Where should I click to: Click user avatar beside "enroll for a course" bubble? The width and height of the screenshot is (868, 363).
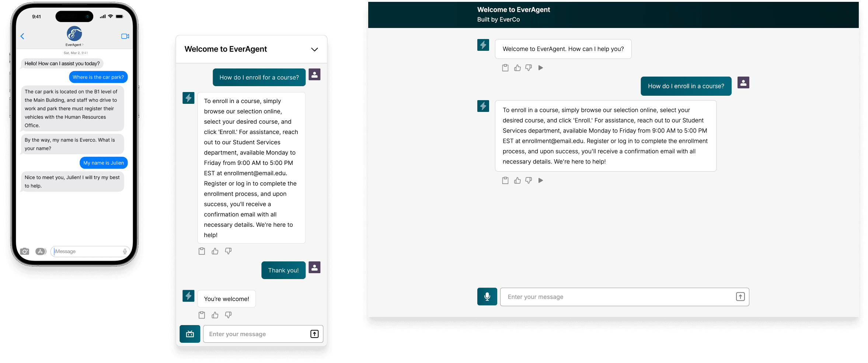tap(314, 74)
